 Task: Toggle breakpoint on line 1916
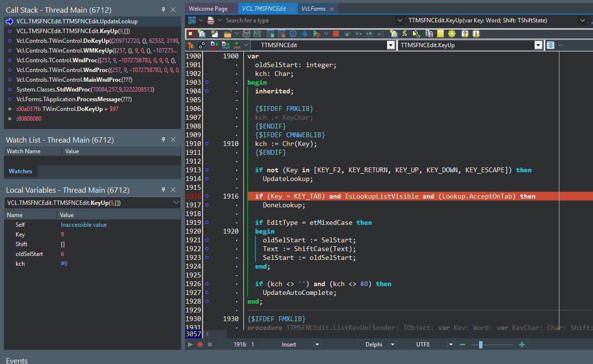point(207,196)
